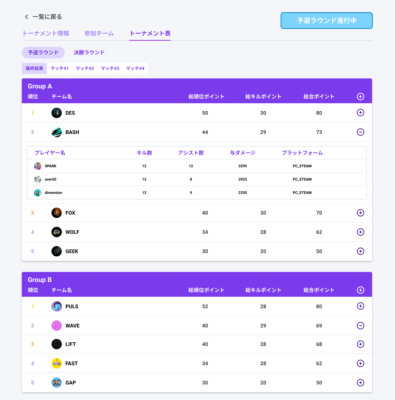Click the FAST team name
The width and height of the screenshot is (395, 400).
pyautogui.click(x=72, y=363)
